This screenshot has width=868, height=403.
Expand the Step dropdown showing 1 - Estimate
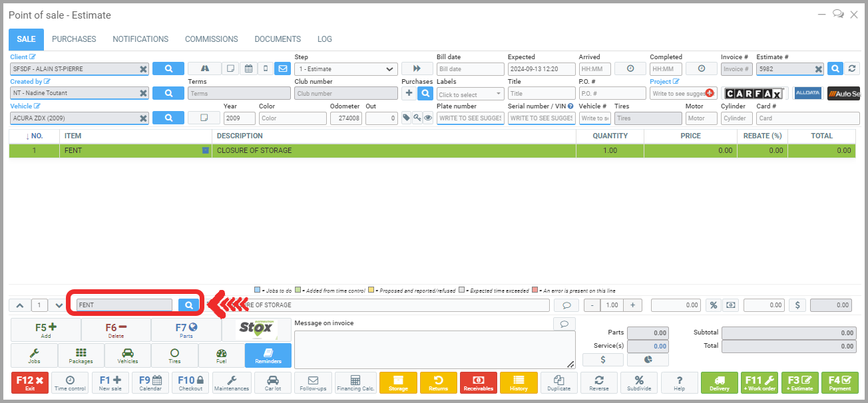coord(346,68)
